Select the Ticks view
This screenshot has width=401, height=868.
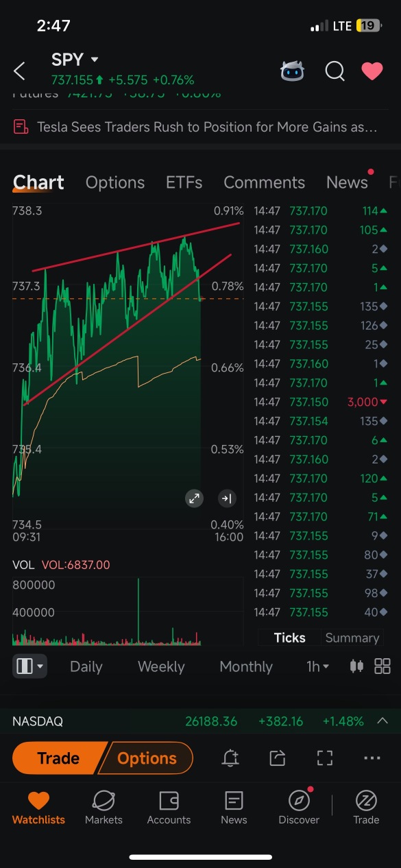[289, 638]
